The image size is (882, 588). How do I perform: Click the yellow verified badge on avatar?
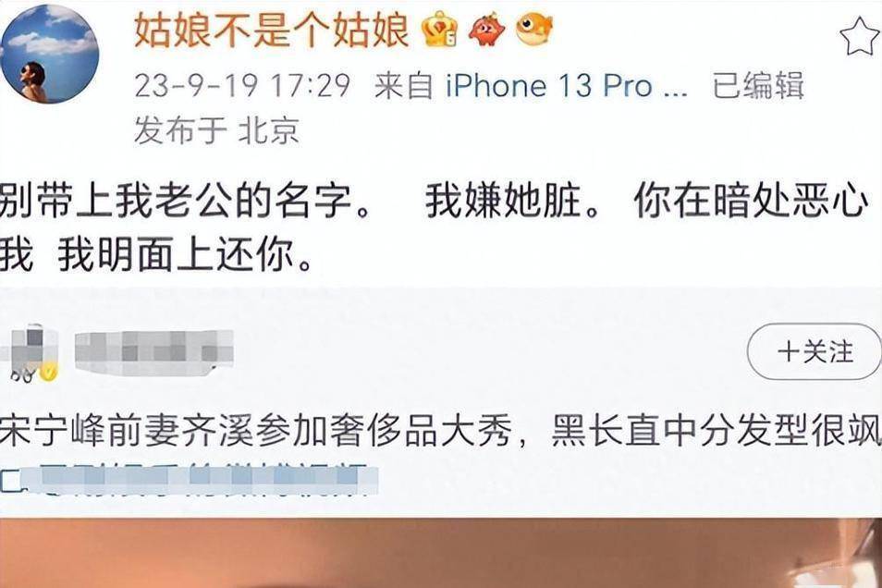click(x=49, y=372)
